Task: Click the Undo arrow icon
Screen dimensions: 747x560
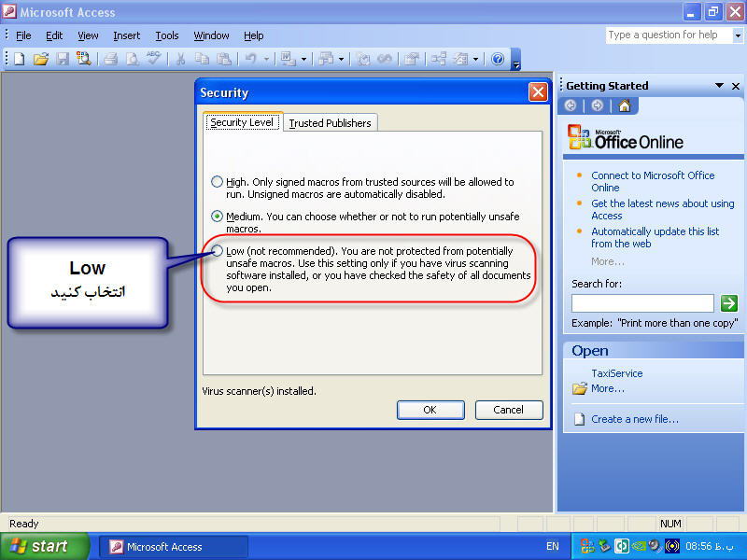Action: click(250, 59)
